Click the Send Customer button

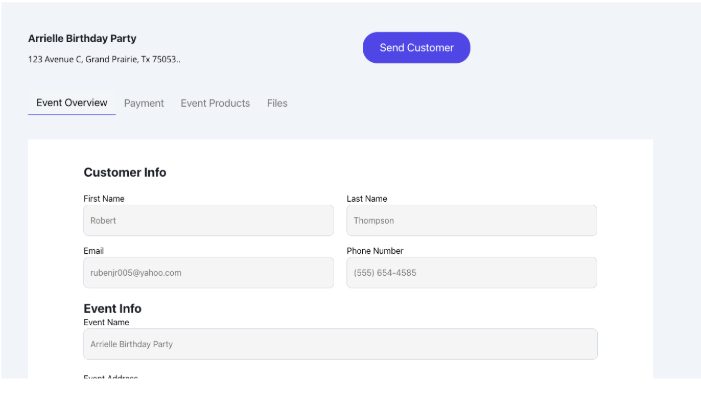click(x=416, y=47)
